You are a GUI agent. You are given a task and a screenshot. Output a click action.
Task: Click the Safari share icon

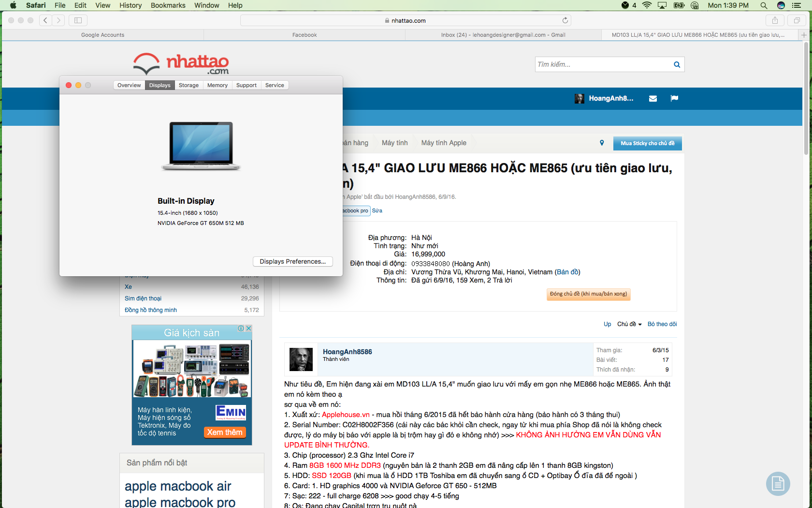(775, 20)
